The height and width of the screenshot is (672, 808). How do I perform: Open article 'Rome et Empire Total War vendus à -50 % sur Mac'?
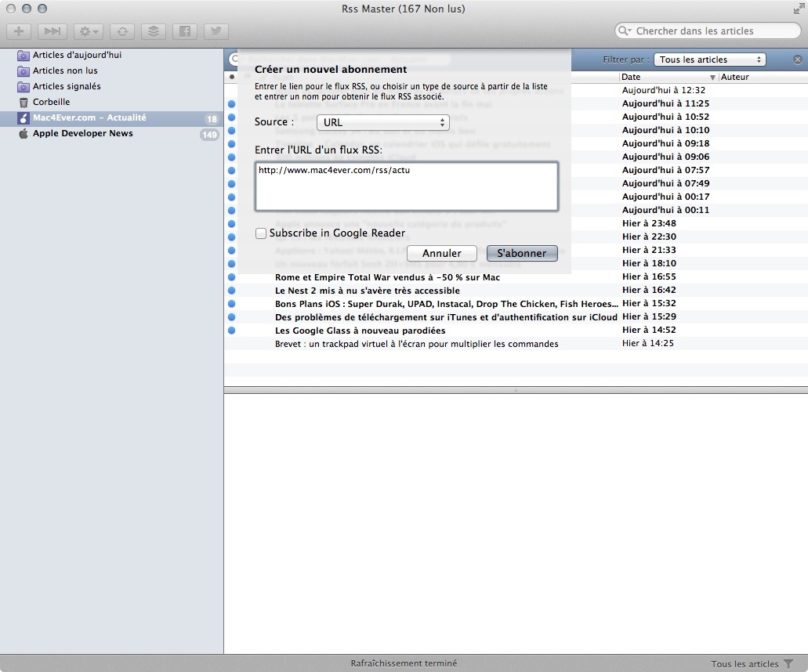[x=387, y=277]
